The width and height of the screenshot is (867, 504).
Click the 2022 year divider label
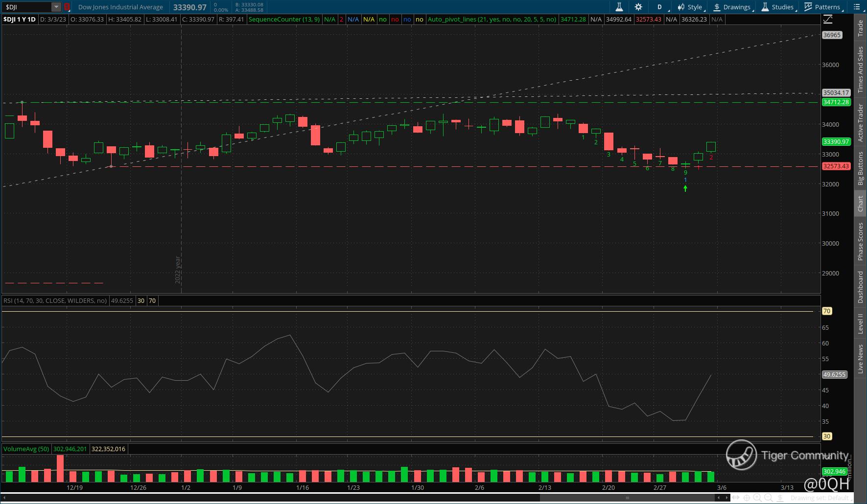tap(178, 270)
